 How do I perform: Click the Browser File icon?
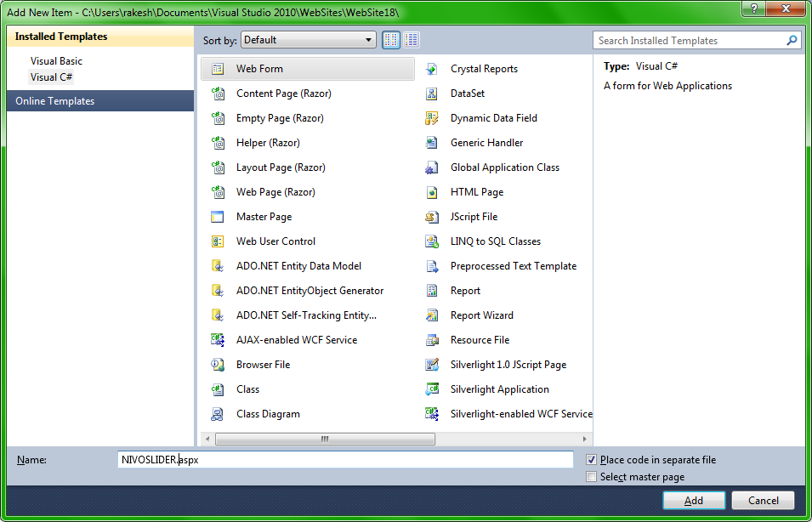218,365
